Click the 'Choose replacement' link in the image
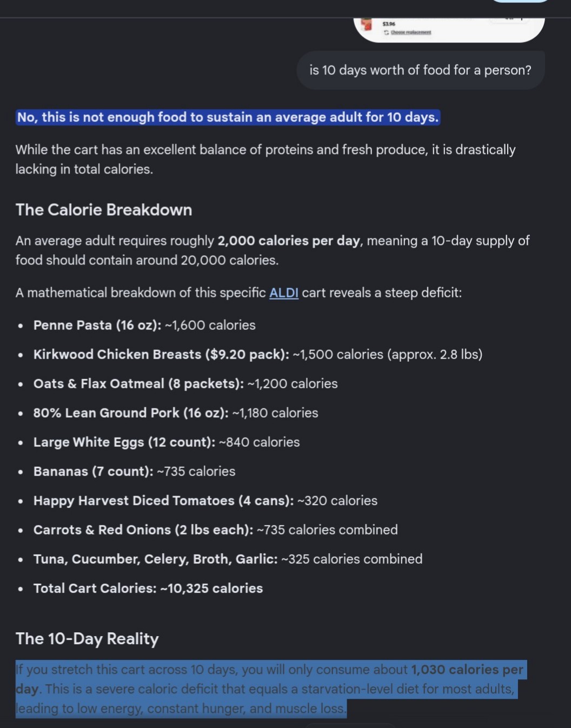This screenshot has width=571, height=728. point(411,32)
